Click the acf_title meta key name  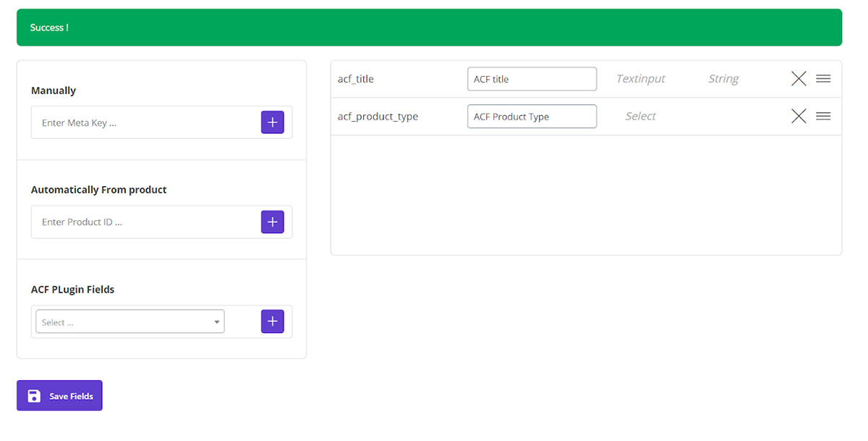click(356, 79)
